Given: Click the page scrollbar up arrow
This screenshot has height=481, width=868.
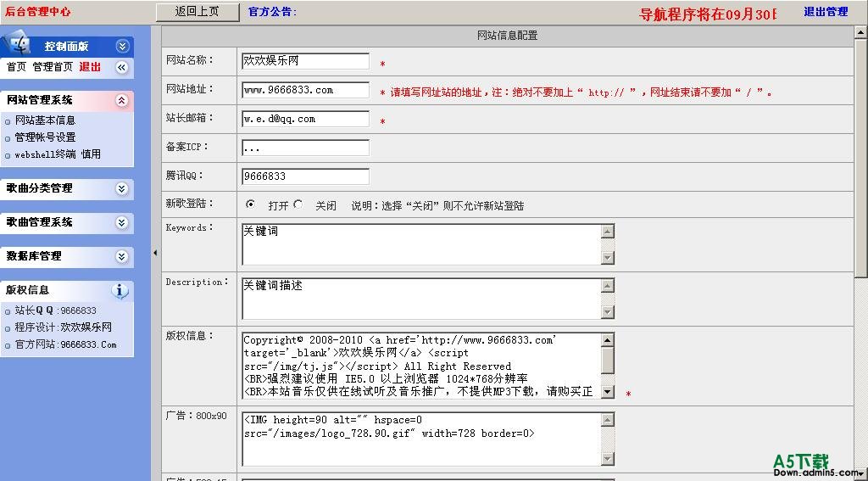Looking at the screenshot, I should [x=861, y=34].
